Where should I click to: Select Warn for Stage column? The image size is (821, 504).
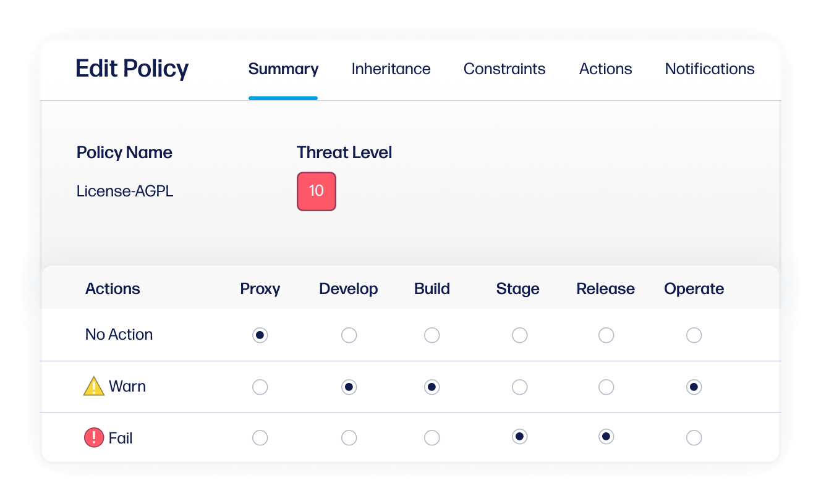point(520,387)
